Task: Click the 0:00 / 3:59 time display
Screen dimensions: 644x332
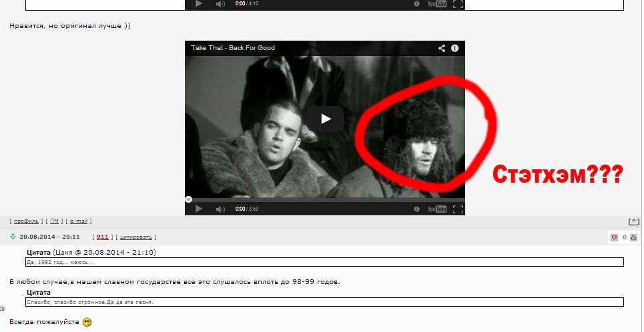Action: point(247,209)
